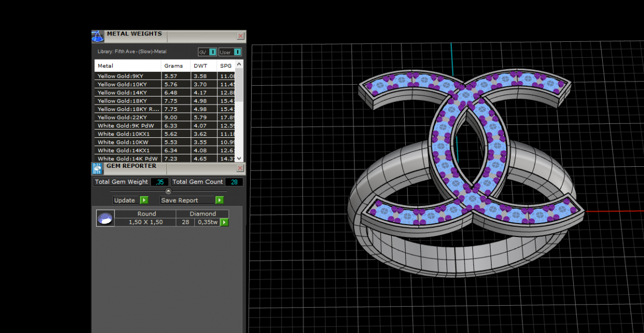Close the Gem Reporter panel
The height and width of the screenshot is (333, 644).
(x=240, y=168)
